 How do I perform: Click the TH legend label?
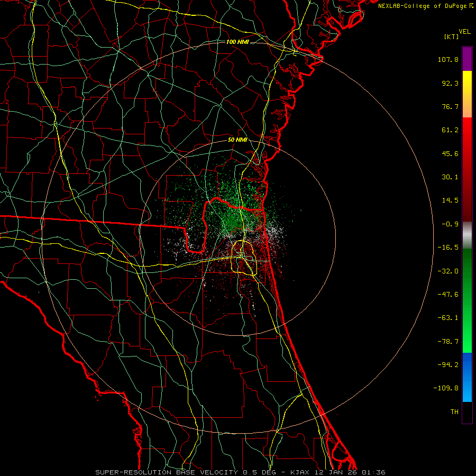[x=454, y=412]
